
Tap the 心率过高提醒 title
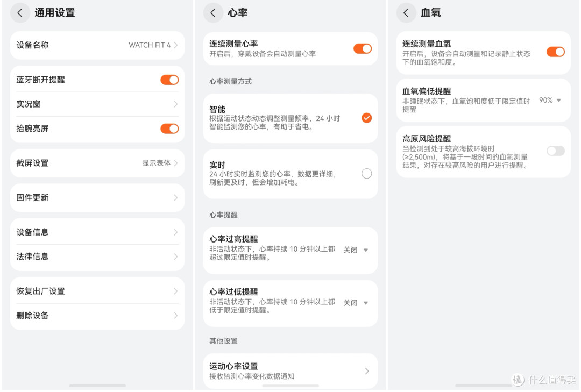(234, 239)
